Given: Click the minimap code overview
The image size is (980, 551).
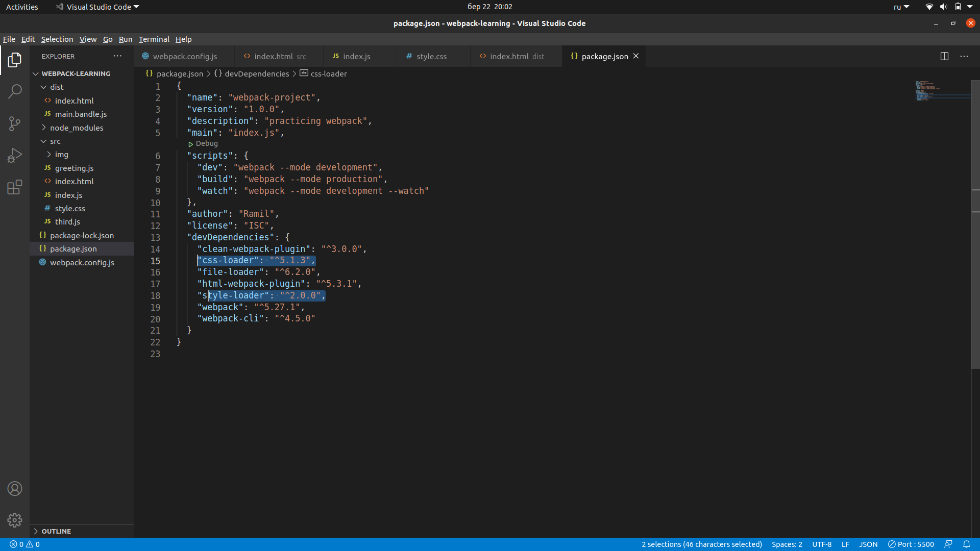Looking at the screenshot, I should click(x=942, y=91).
